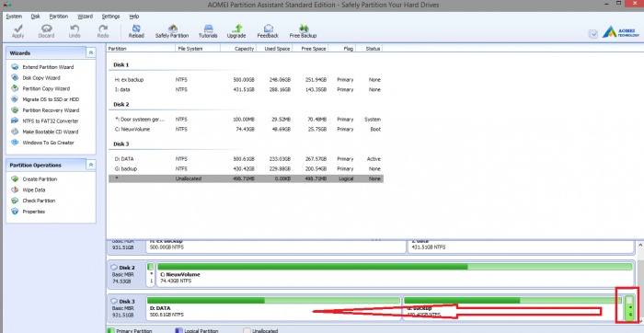Sort by the Capacity column header

point(238,49)
